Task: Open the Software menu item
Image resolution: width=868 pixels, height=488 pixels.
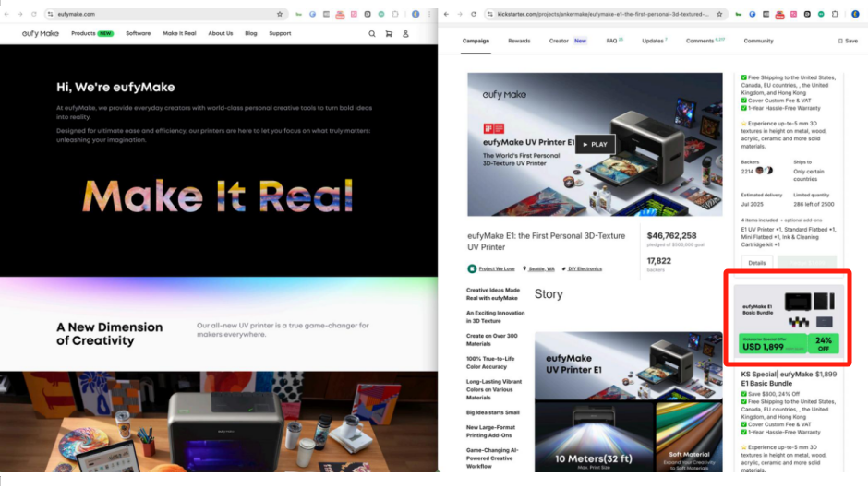Action: point(138,33)
